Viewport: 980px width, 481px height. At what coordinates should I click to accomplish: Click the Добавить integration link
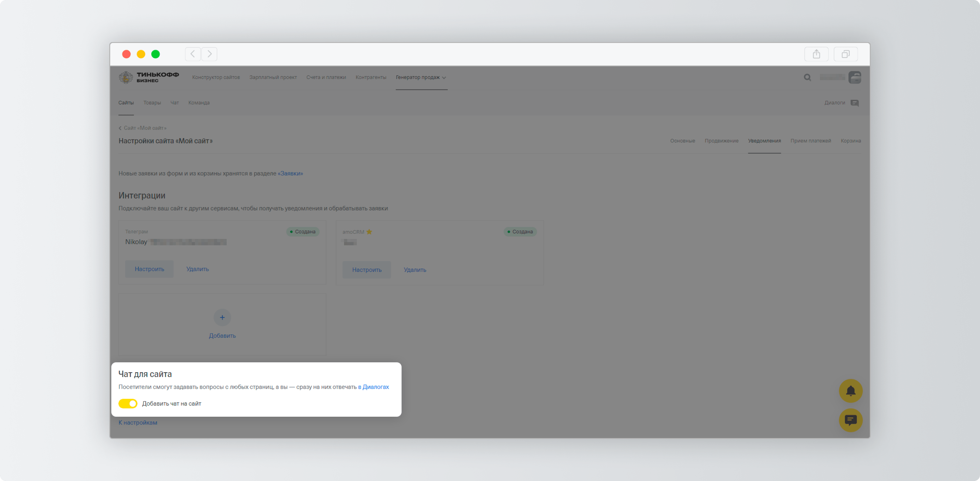tap(222, 336)
